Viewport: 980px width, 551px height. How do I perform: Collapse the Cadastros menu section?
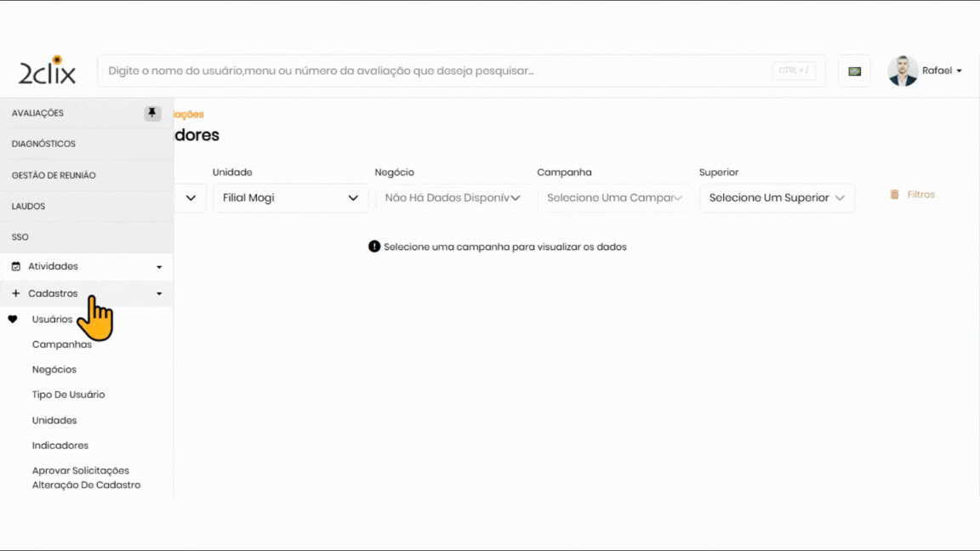(x=158, y=294)
